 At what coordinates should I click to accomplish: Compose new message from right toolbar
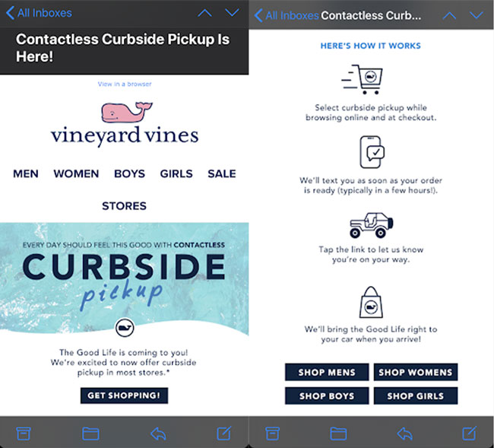[x=471, y=433]
